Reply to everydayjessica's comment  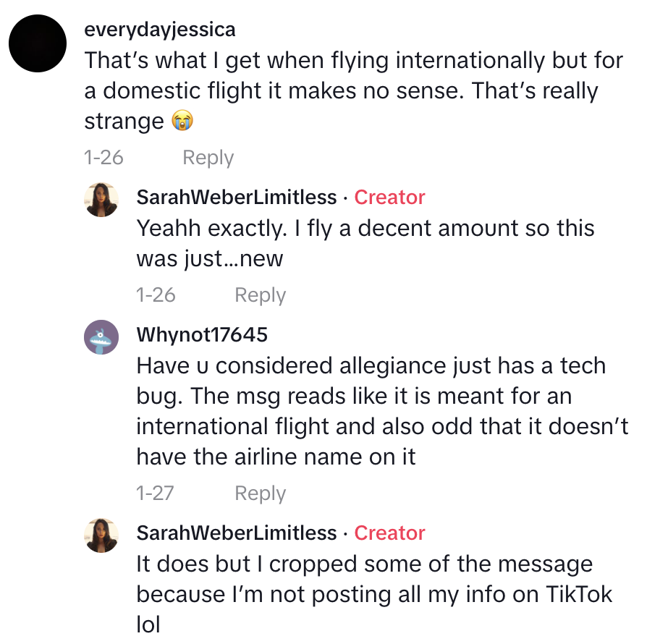click(208, 158)
